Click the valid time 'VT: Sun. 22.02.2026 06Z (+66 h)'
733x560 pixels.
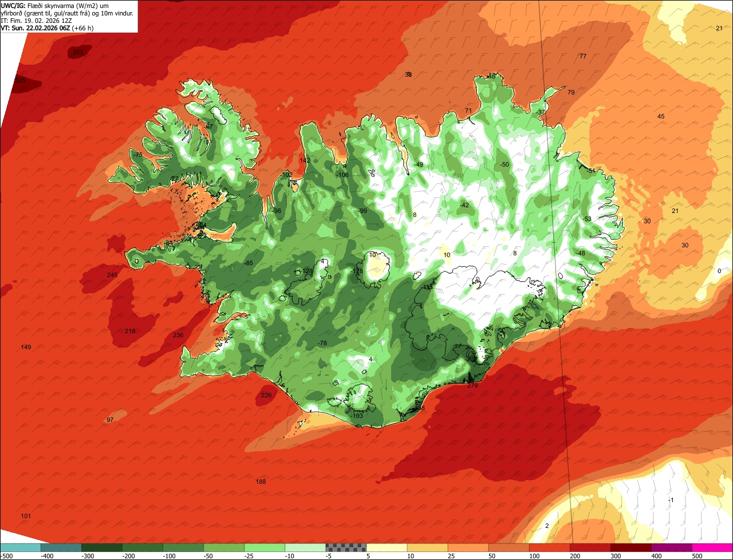48,27
